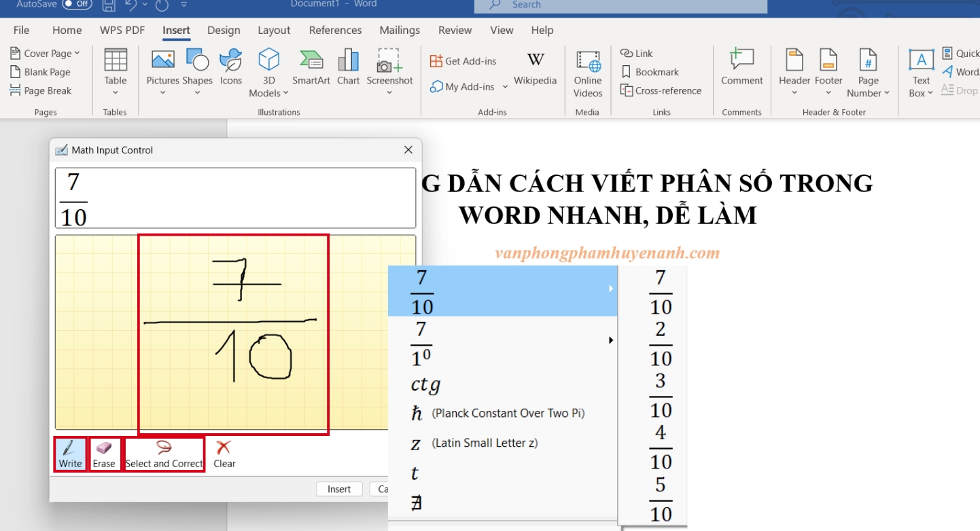Screen dimensions: 980x531
Task: Select the Write pen tool
Action: tap(70, 454)
